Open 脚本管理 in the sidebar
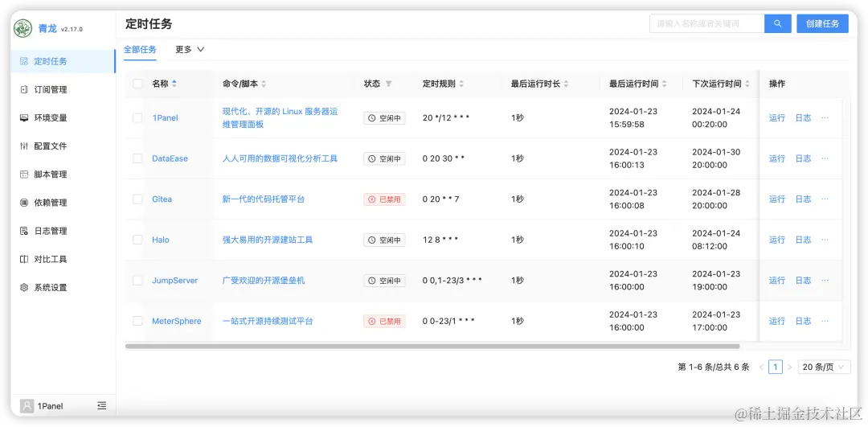 click(x=63, y=174)
